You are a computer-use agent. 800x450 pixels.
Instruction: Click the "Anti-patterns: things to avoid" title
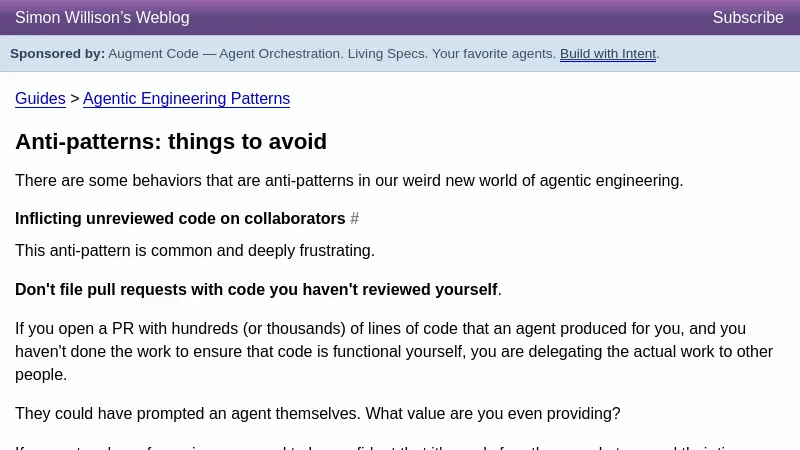coord(170,142)
